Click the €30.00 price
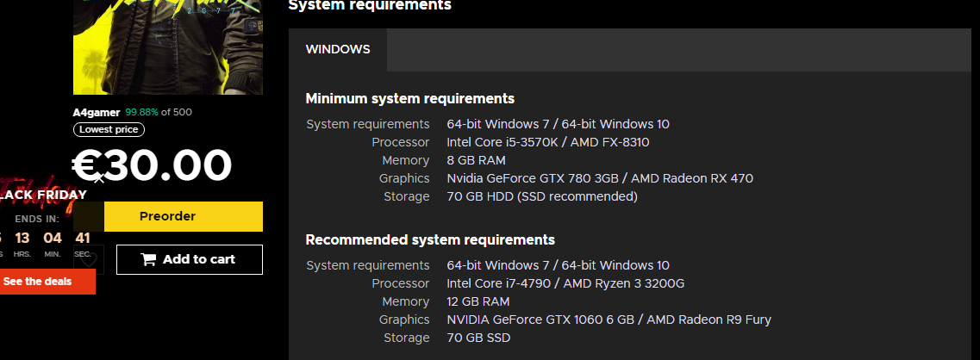The height and width of the screenshot is (360, 980). tap(153, 165)
